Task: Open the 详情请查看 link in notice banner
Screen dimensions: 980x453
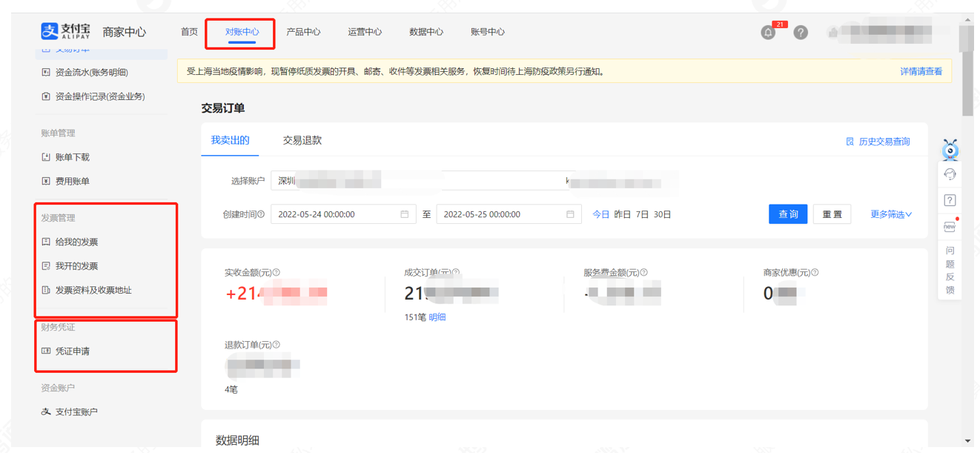Action: point(921,72)
